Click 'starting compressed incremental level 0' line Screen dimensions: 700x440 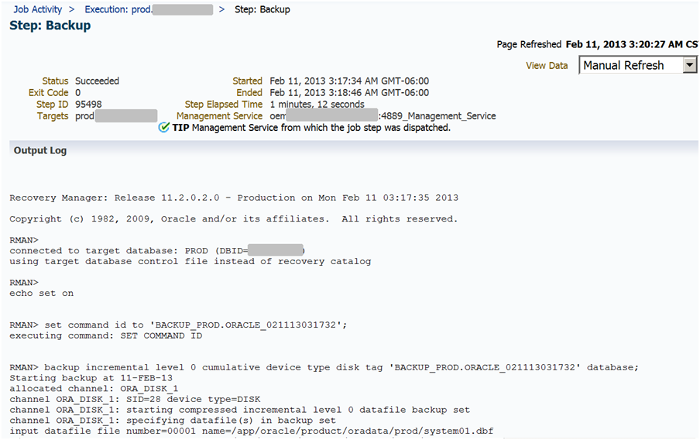point(240,410)
